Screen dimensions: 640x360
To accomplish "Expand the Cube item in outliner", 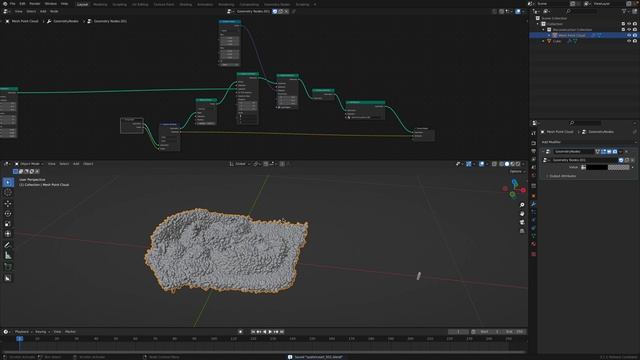I will tap(544, 41).
